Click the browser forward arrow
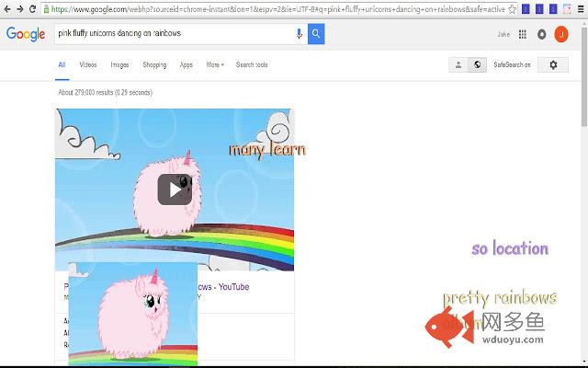 [20, 9]
